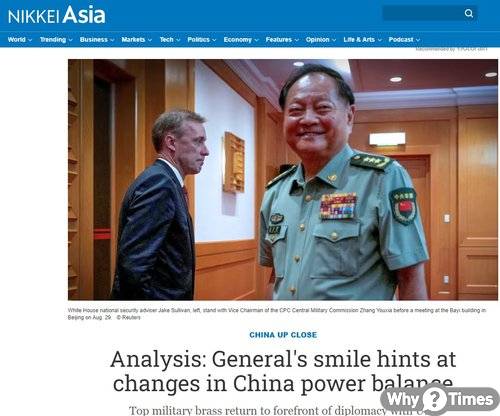
Task: Open the Features navigation menu
Action: pos(279,40)
